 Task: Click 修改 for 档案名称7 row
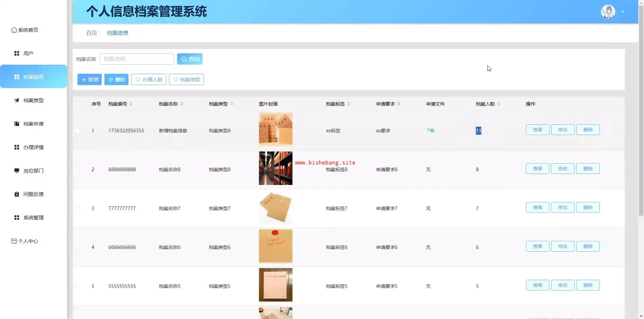point(563,207)
